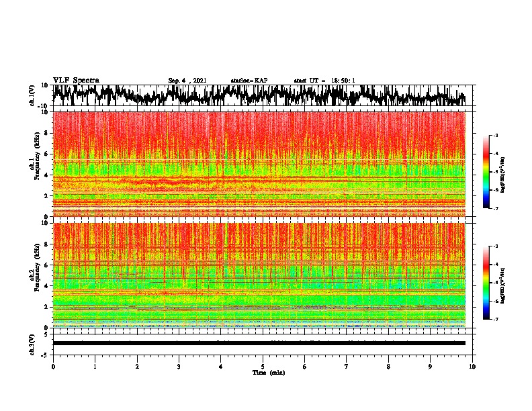Click the ch.2 PSD color scale bar
The width and height of the screenshot is (532, 411).
486,283
